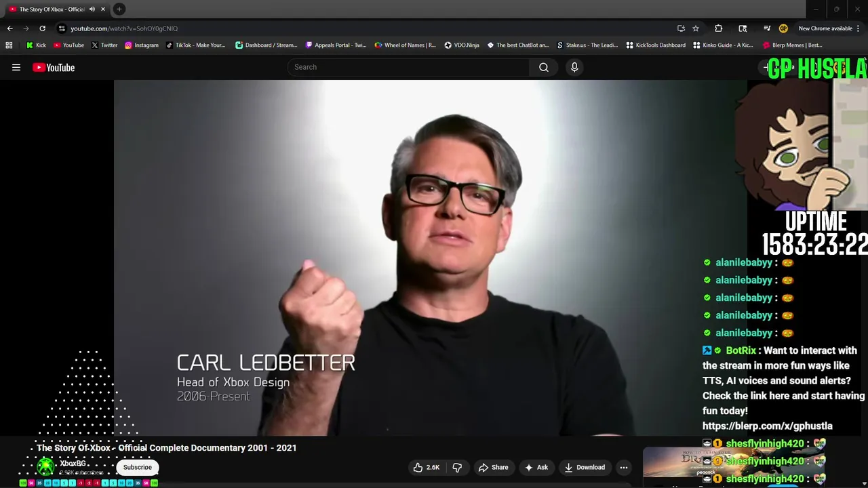The height and width of the screenshot is (488, 868).
Task: Open the Appeals Portal bookmark
Action: [x=336, y=45]
